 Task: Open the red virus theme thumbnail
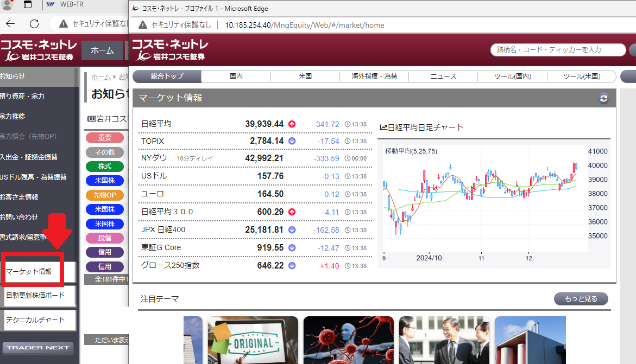pos(349,340)
